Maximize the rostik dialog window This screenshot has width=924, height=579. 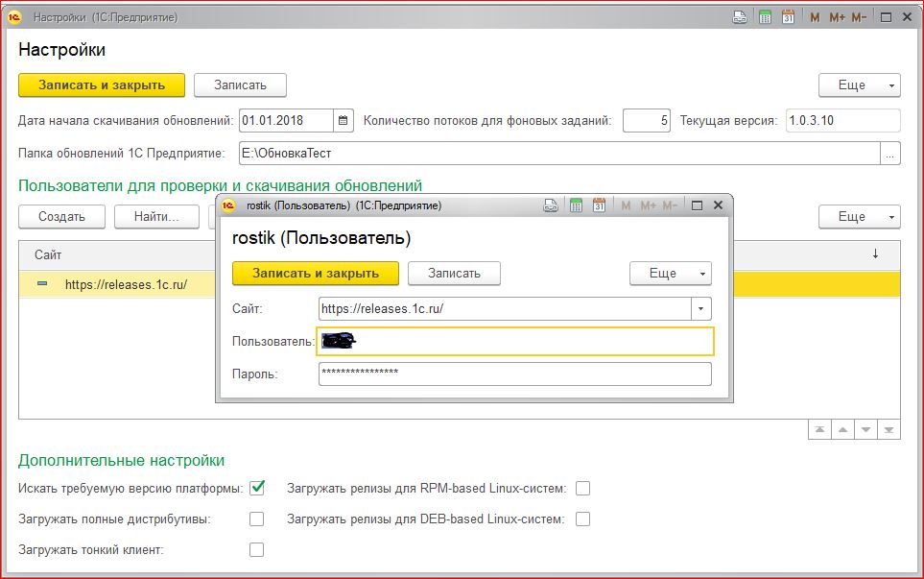click(697, 205)
